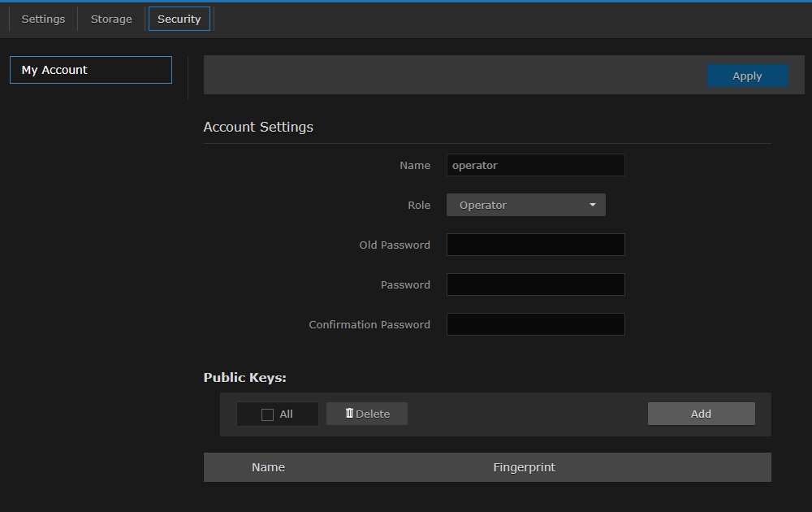The height and width of the screenshot is (512, 812).
Task: Focus the Confirmation Password field
Action: (535, 324)
